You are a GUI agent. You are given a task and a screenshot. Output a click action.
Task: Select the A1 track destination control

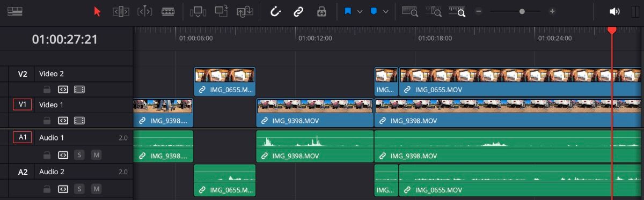23,138
